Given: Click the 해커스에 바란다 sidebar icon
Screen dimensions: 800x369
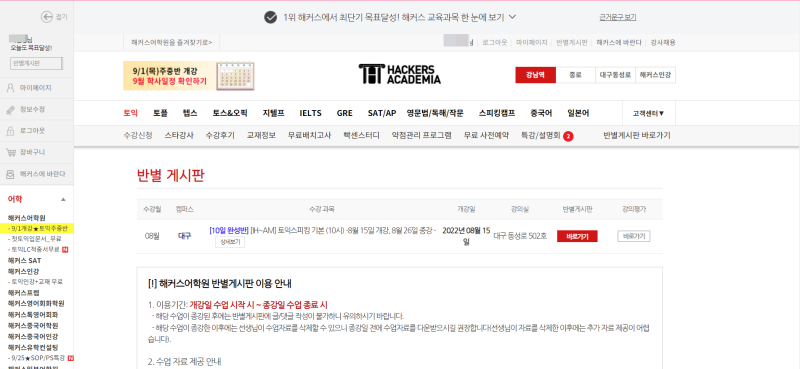Looking at the screenshot, I should click(10, 174).
